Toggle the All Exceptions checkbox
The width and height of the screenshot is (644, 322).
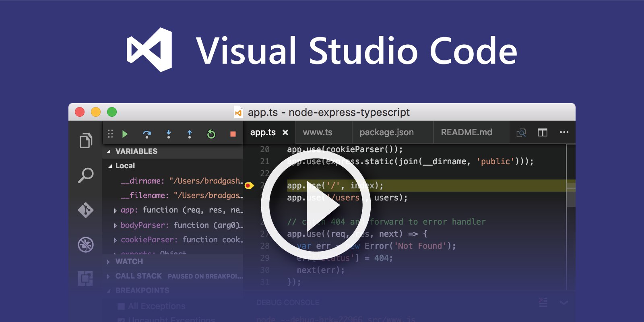(121, 306)
